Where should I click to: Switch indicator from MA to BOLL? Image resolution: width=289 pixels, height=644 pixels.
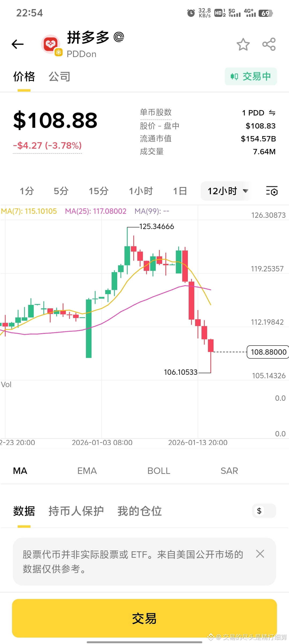[159, 471]
